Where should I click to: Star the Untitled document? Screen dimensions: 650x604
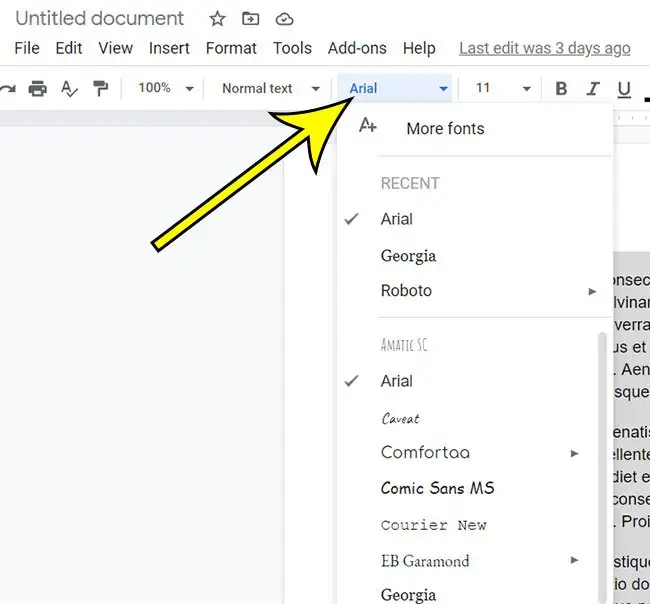[x=217, y=19]
